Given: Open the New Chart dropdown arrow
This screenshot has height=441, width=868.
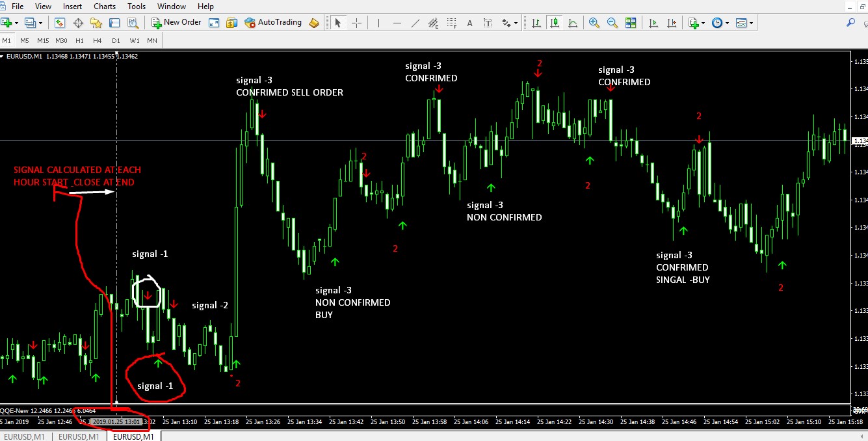Looking at the screenshot, I should tap(18, 23).
